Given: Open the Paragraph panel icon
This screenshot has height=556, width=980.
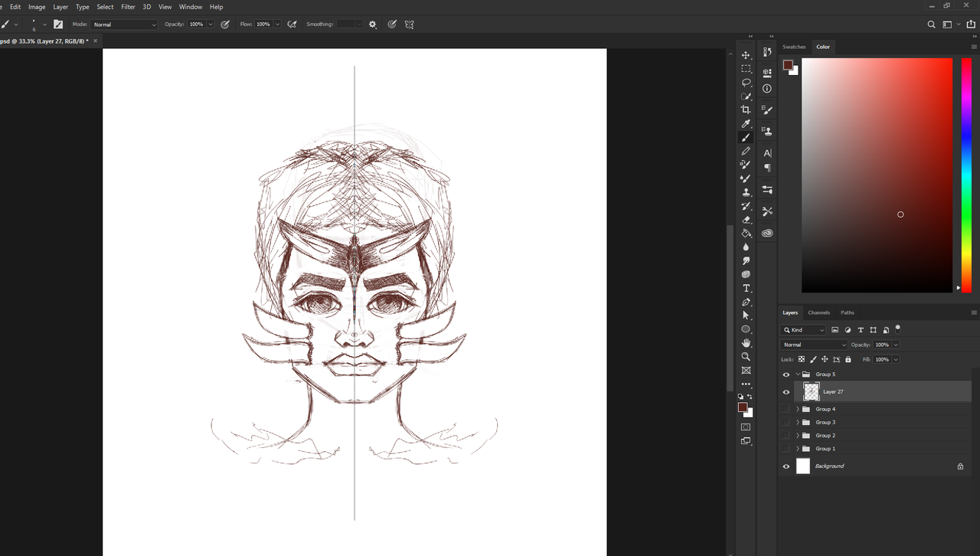Looking at the screenshot, I should coord(767,168).
